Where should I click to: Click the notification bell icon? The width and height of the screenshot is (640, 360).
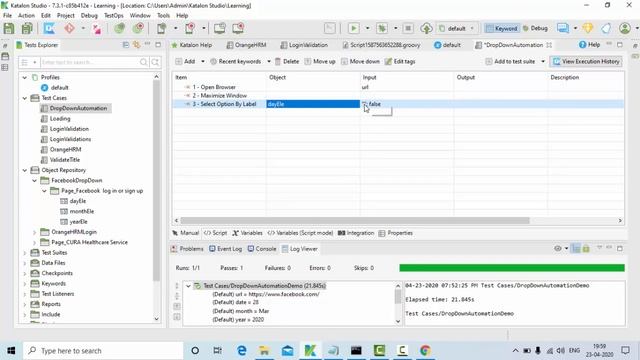click(606, 28)
